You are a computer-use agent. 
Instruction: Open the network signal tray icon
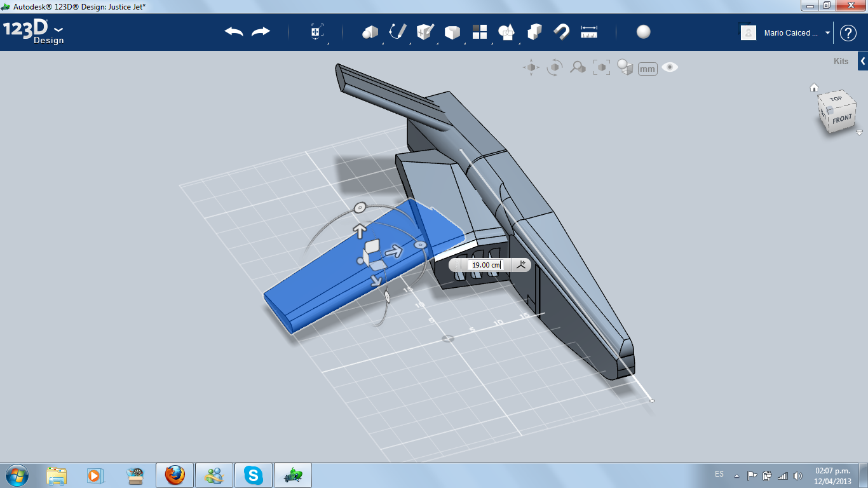click(782, 475)
